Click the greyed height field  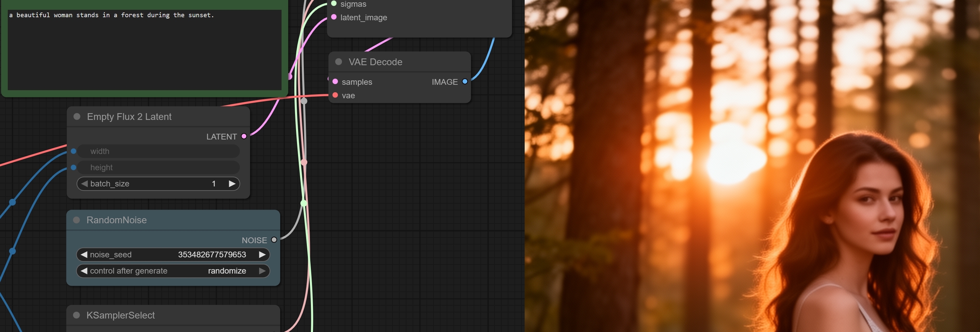click(158, 168)
